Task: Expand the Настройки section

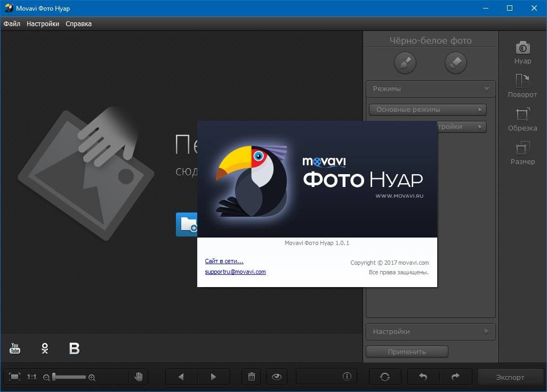Action: tap(430, 331)
